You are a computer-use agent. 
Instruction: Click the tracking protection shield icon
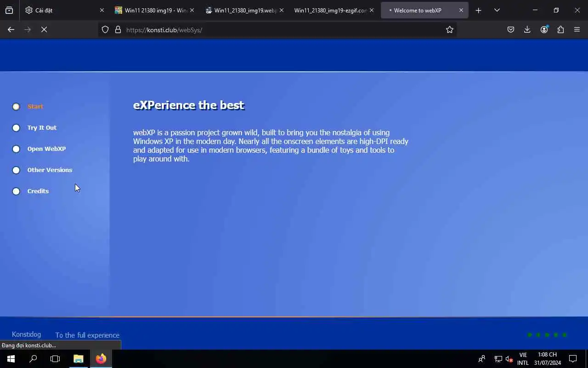[x=105, y=29]
